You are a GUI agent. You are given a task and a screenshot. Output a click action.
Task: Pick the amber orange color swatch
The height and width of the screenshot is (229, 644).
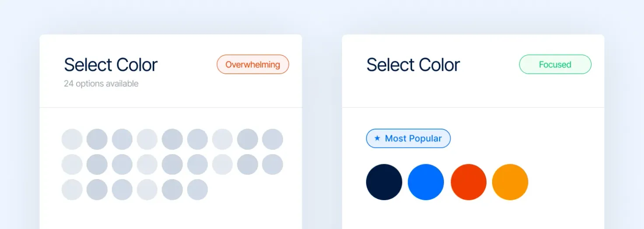(510, 182)
